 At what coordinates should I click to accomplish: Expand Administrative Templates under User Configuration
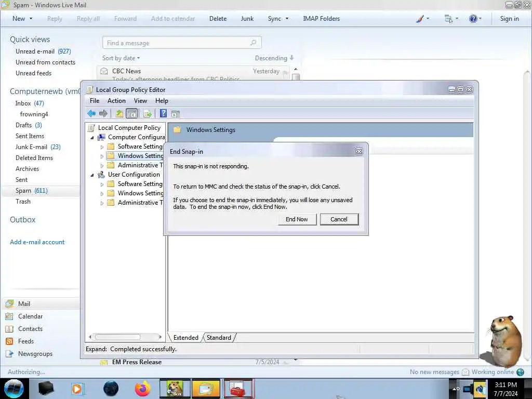click(102, 203)
